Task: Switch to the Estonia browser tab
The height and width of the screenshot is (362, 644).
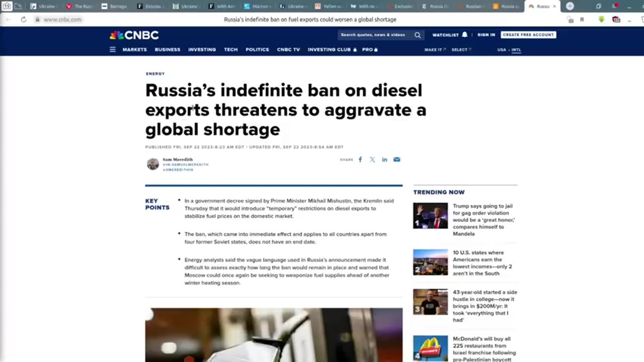Action: (x=150, y=7)
